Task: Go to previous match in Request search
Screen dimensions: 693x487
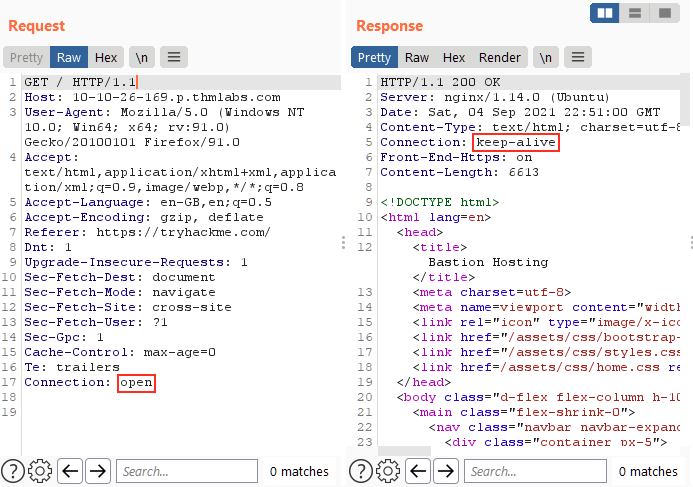Action: (x=70, y=471)
